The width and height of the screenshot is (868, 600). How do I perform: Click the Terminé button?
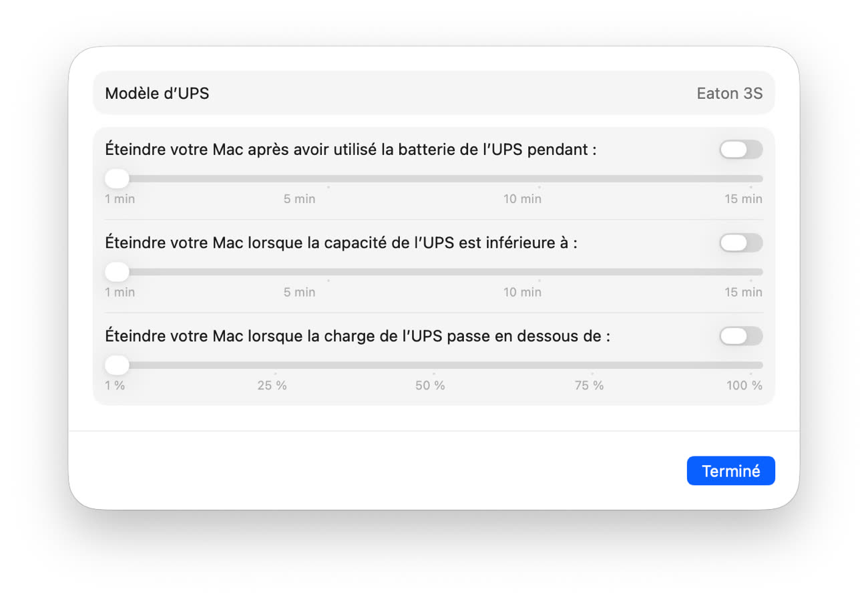pos(730,471)
